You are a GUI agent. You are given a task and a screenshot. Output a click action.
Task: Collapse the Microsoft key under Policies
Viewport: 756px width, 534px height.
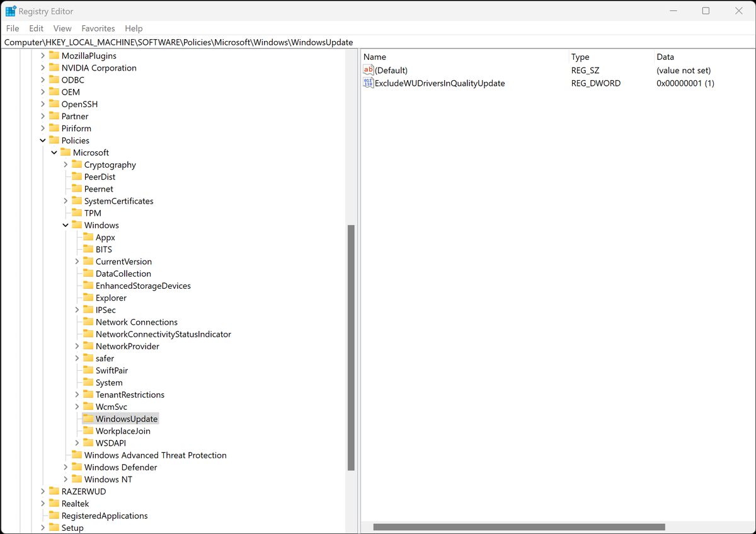tap(54, 153)
